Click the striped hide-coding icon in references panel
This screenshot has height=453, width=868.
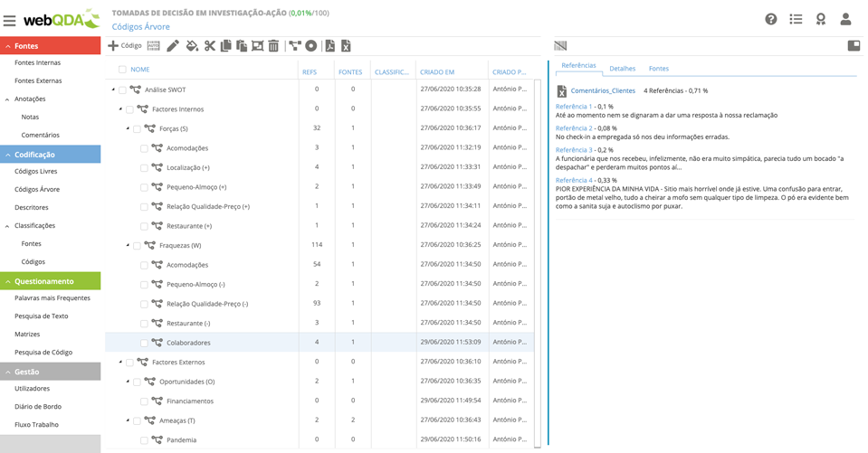point(560,46)
